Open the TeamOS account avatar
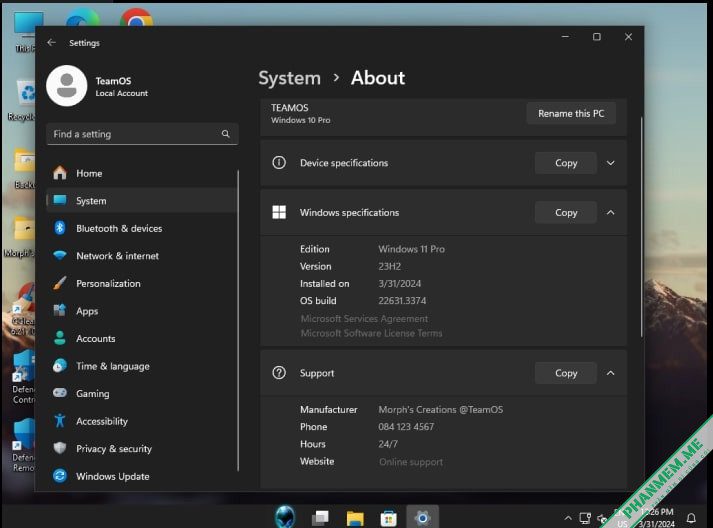Viewport: 713px width, 528px height. point(66,85)
